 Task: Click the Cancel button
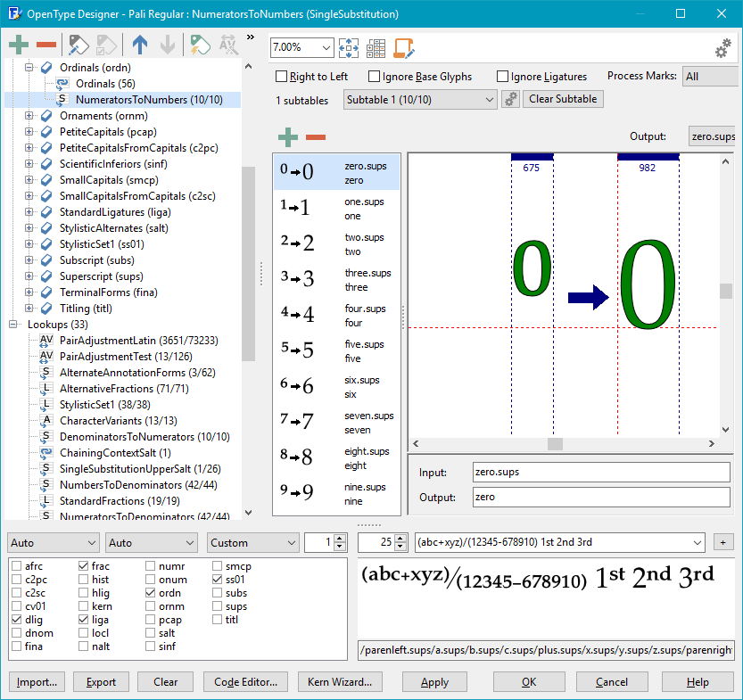coord(612,682)
